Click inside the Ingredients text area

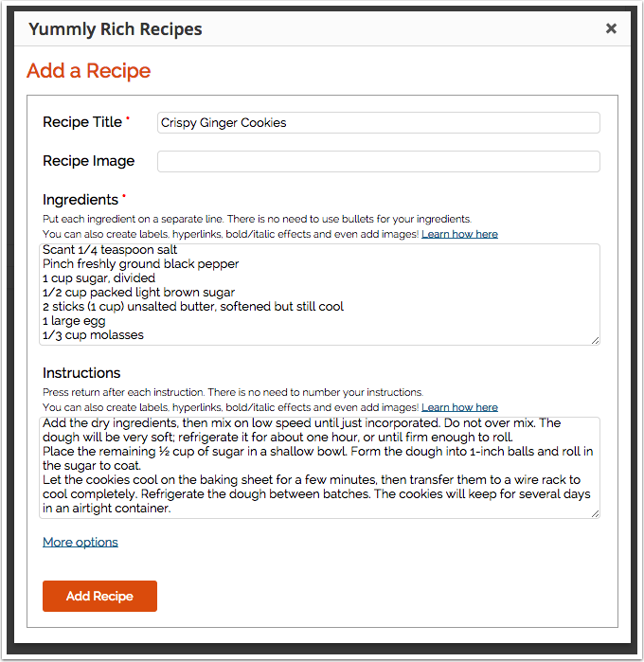[319, 295]
